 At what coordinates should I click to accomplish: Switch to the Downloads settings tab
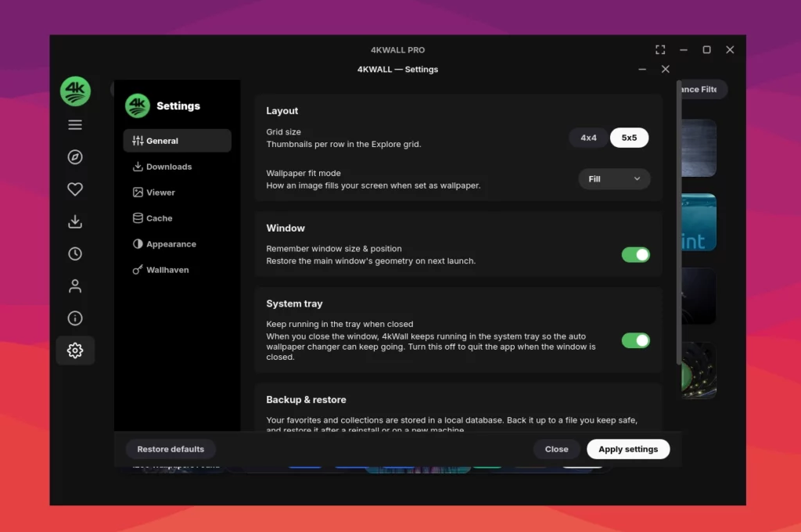[178, 167]
